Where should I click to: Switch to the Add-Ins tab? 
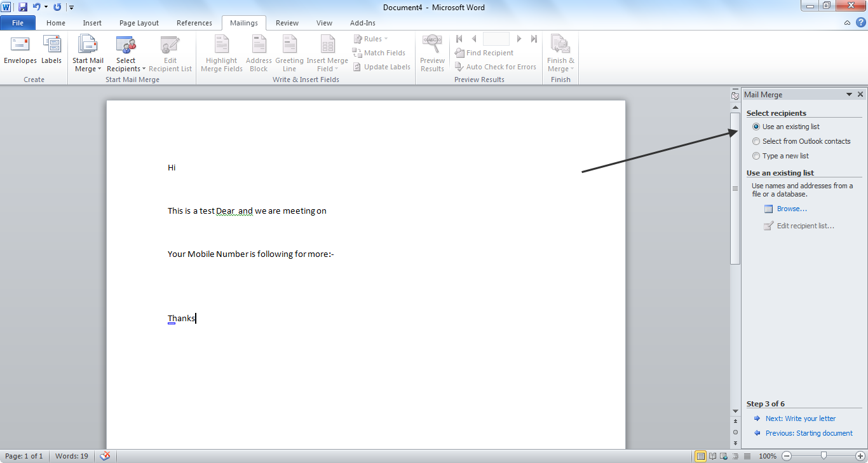click(363, 23)
